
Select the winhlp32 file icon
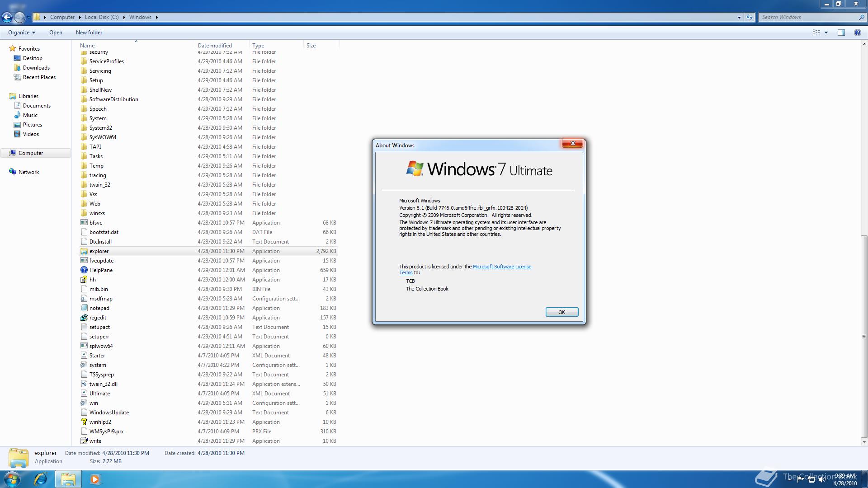click(x=84, y=422)
